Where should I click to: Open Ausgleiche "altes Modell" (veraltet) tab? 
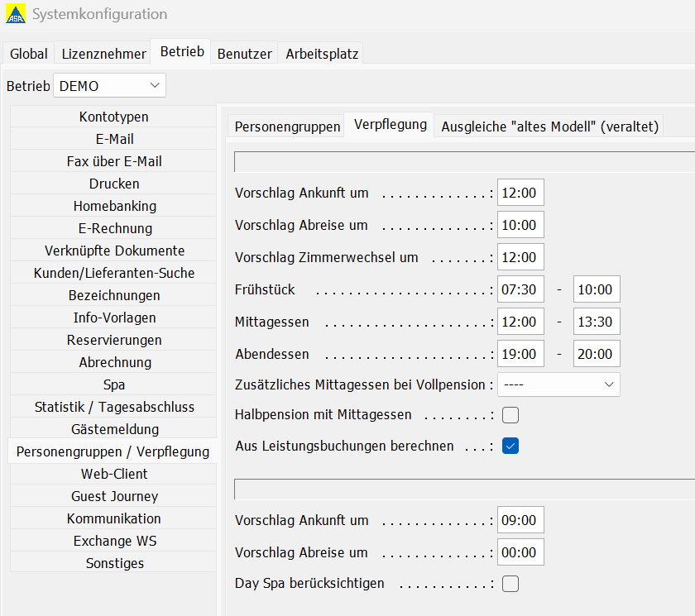click(549, 127)
